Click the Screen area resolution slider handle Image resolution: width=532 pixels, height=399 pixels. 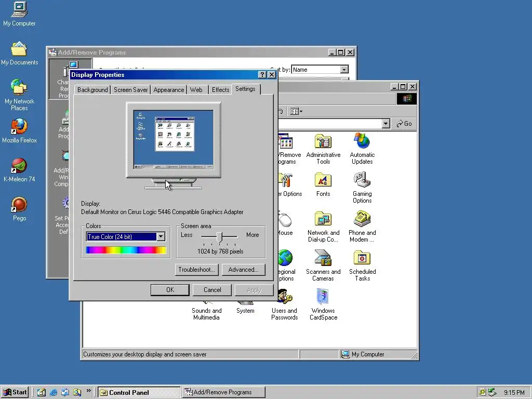tap(220, 237)
